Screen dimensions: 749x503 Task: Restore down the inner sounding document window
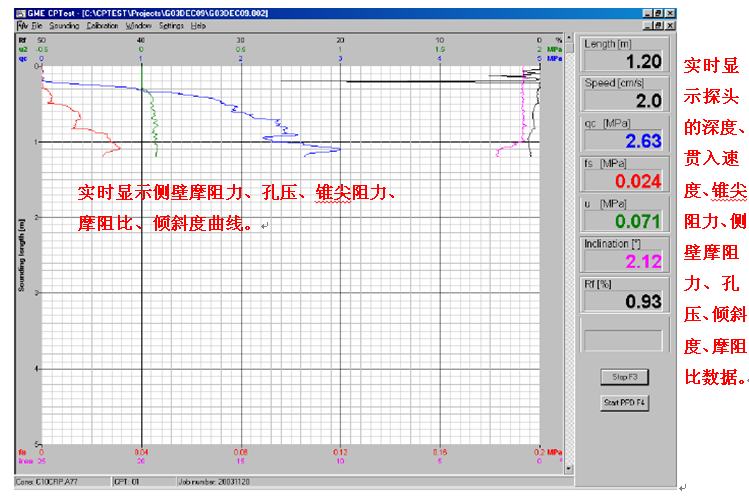(657, 25)
